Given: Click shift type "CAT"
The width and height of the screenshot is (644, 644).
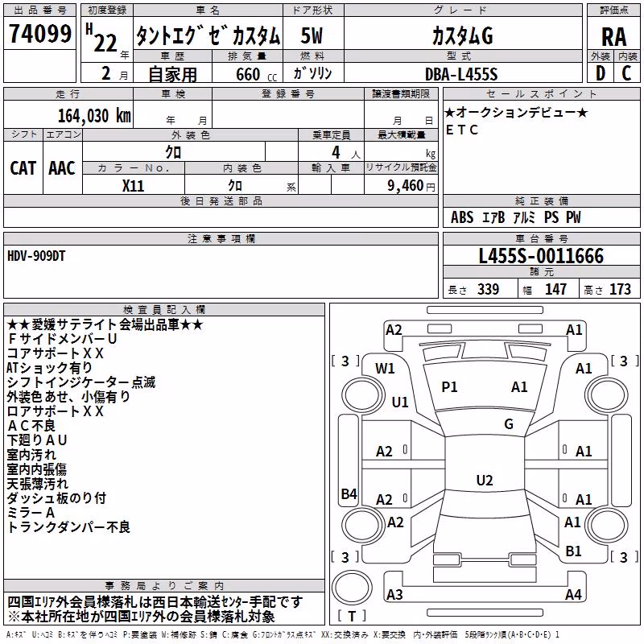Looking at the screenshot, I should (23, 168).
